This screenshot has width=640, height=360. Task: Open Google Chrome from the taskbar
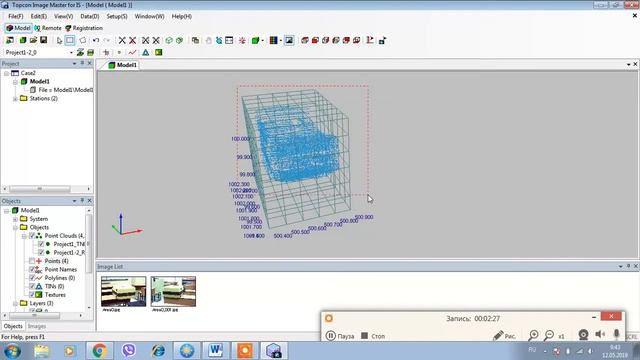click(100, 351)
